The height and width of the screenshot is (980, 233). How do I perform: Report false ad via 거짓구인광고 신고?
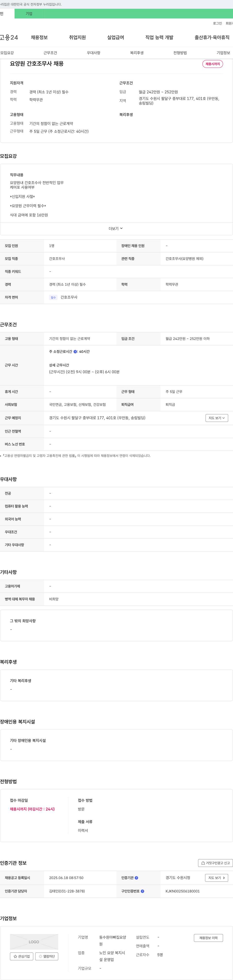tap(215, 863)
